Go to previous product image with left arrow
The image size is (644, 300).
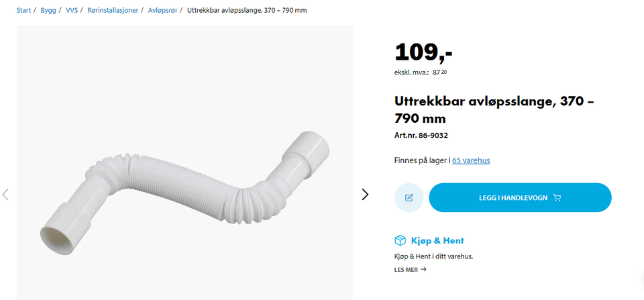click(x=5, y=195)
